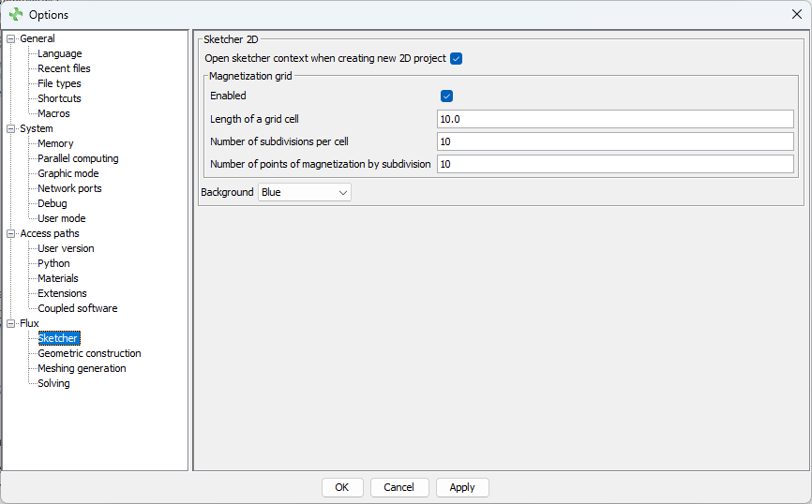Collapse the System tree node
Viewport: 812px width, 504px height.
[x=11, y=128]
